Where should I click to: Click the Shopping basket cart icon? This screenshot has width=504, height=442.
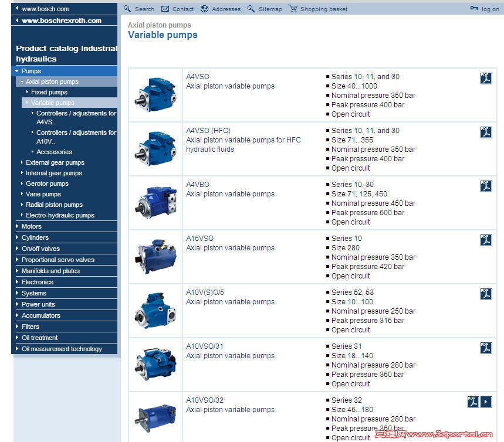pyautogui.click(x=293, y=8)
